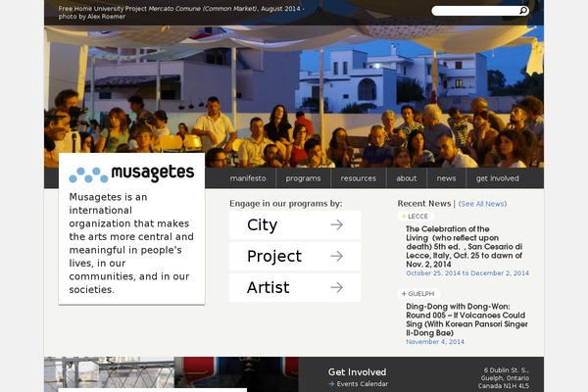588x392 pixels.
Task: Open the news menu item
Action: tap(446, 178)
